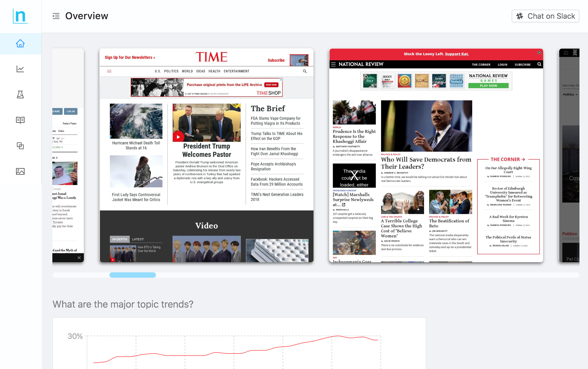This screenshot has width=588, height=369.
Task: Open 'Facebook: Hackers Accessed Data' headline
Action: (277, 182)
